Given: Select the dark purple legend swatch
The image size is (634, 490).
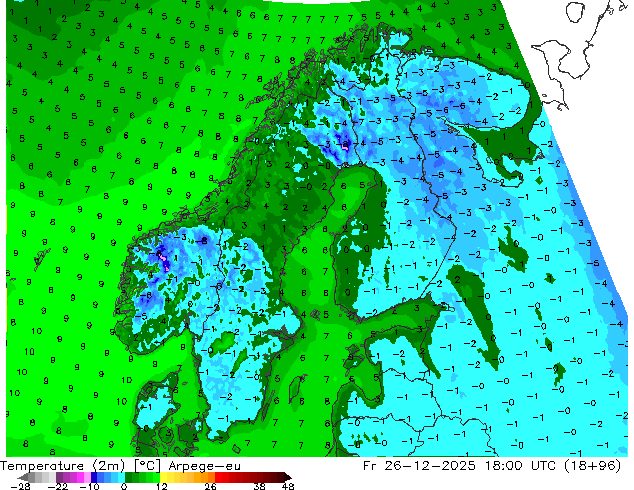Looking at the screenshot, I should pyautogui.click(x=59, y=477).
